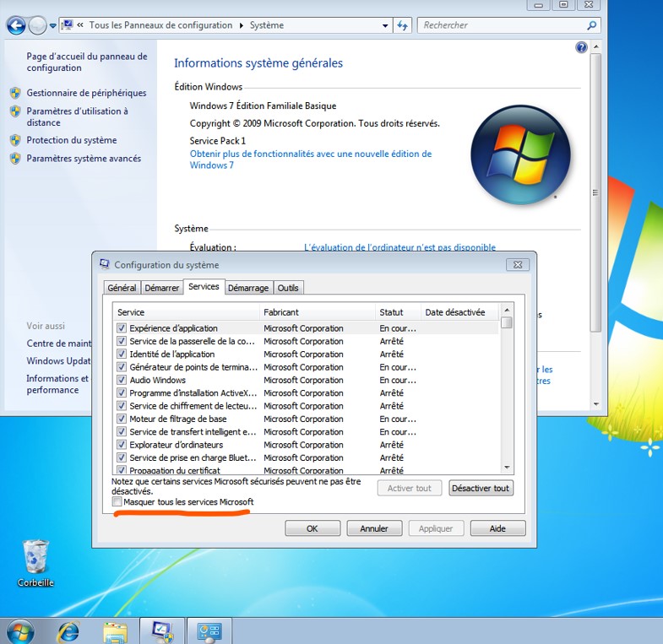Open the Windows Start orb
This screenshot has height=644, width=663.
click(x=20, y=631)
